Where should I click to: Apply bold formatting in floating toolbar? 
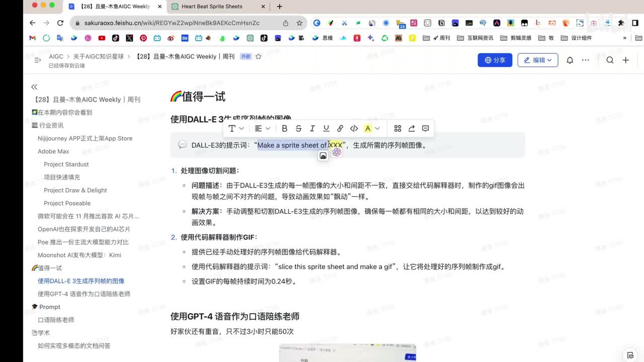tap(284, 129)
